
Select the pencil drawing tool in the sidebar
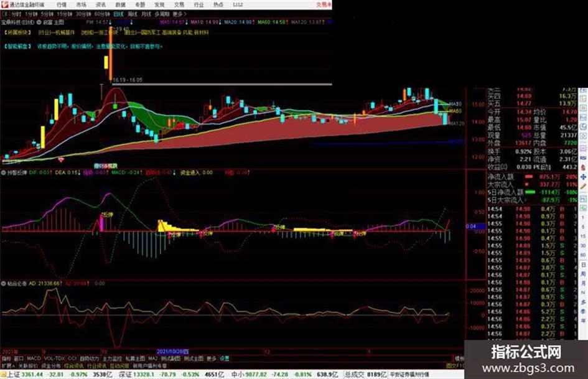584,185
